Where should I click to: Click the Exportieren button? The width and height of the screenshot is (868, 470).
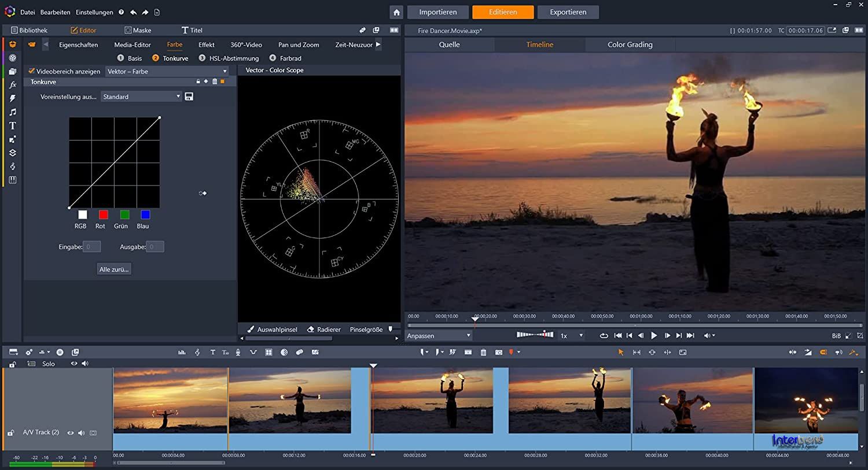pyautogui.click(x=568, y=12)
